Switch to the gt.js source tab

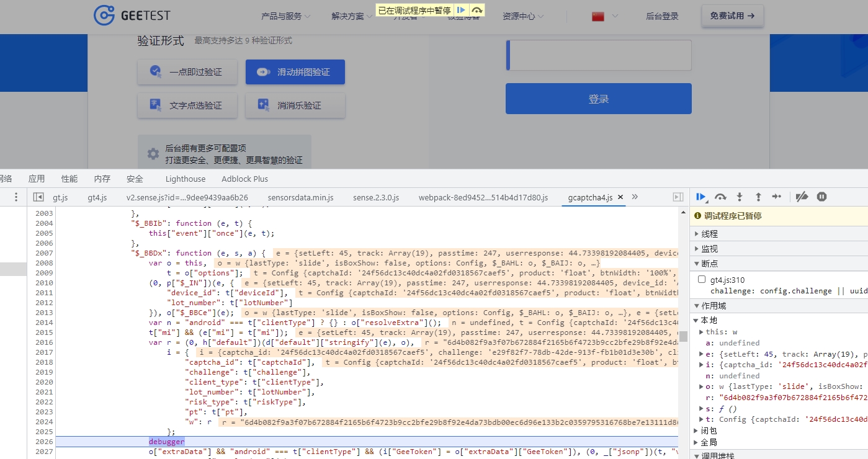click(60, 197)
